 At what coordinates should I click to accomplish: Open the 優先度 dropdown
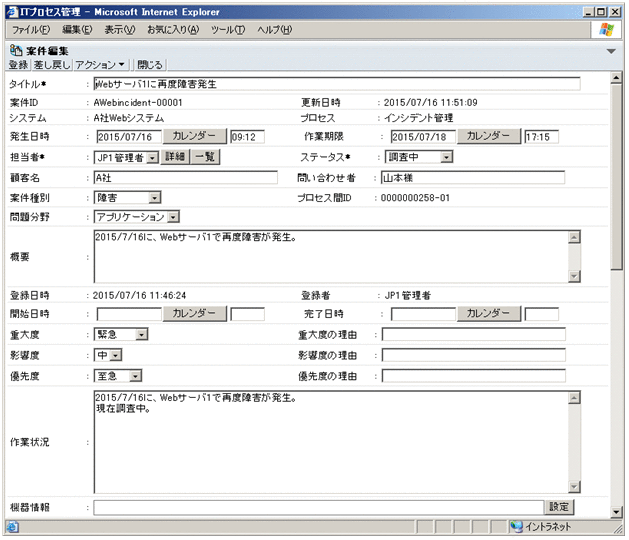coord(118,376)
